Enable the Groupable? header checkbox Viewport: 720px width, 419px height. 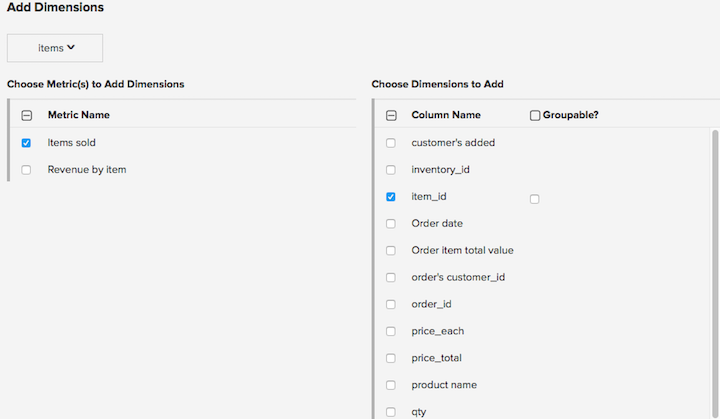tap(535, 116)
